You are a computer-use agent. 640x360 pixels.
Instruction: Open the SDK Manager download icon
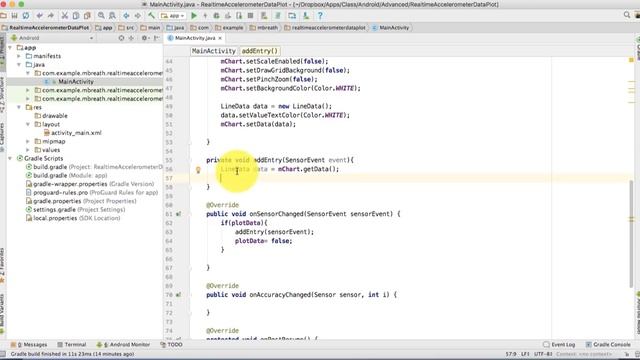pyautogui.click(x=306, y=16)
